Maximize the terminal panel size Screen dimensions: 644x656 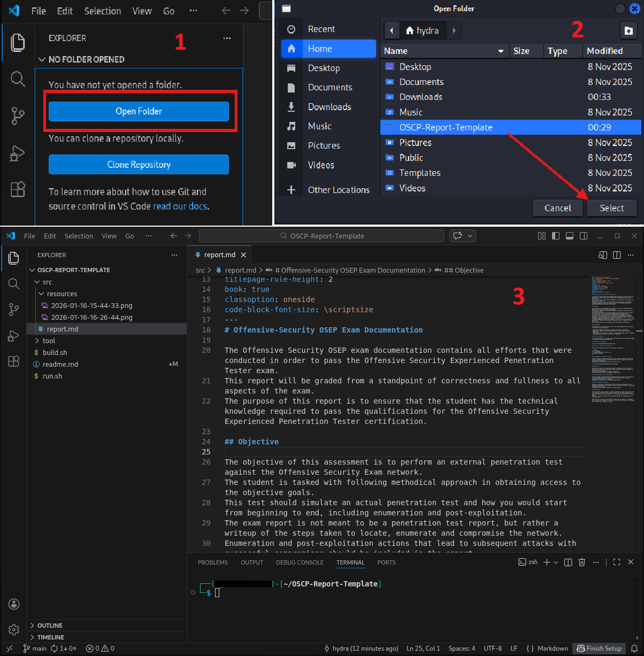(617, 562)
